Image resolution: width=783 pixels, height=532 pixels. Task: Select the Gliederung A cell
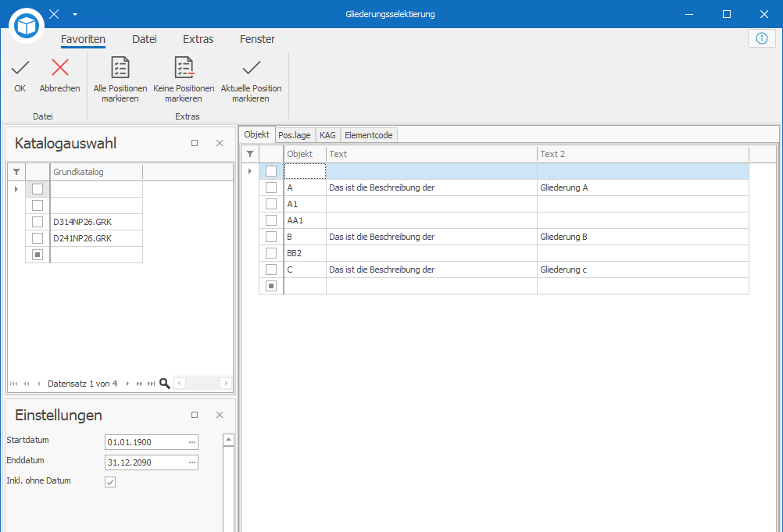[x=643, y=187]
